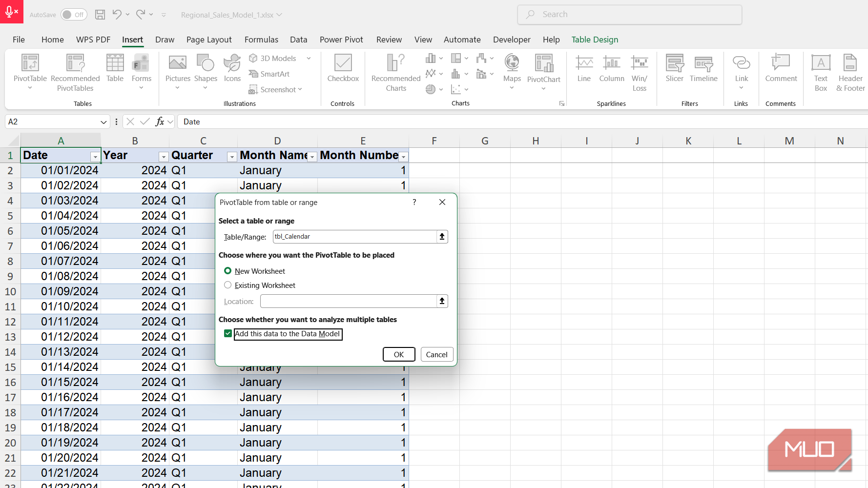Insert a Table from the ribbon

click(115, 68)
